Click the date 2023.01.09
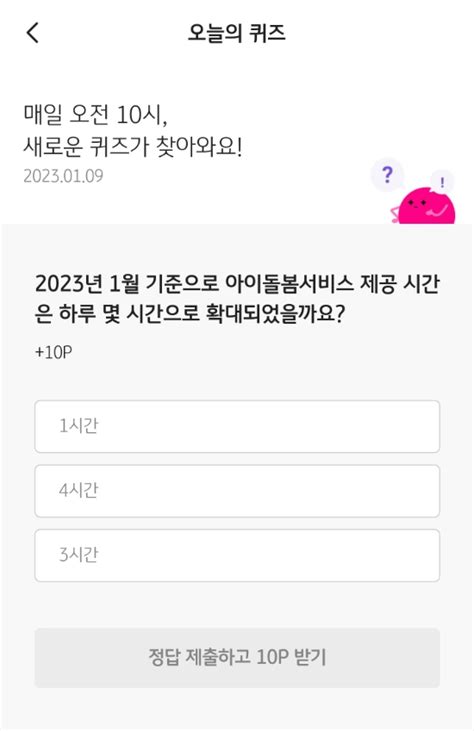 coord(63,176)
